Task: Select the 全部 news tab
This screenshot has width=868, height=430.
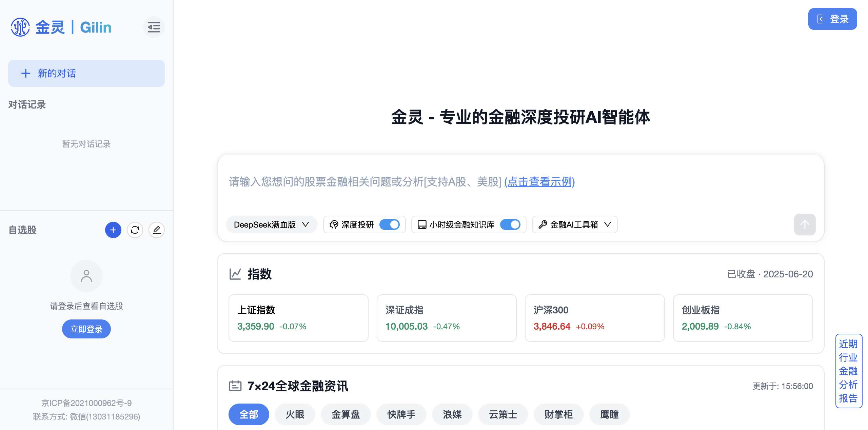Action: (249, 414)
